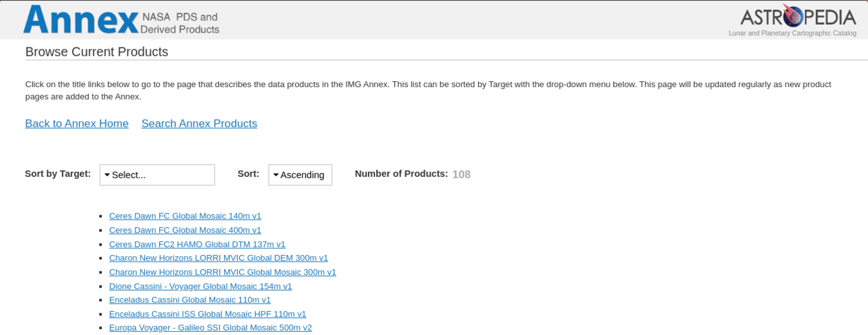Image resolution: width=868 pixels, height=335 pixels.
Task: Click Lunar and Planetary Cartographic Catalog text
Action: (793, 33)
